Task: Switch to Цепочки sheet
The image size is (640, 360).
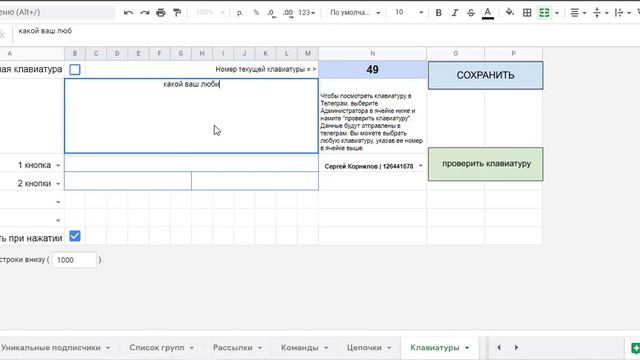Action: click(x=364, y=348)
